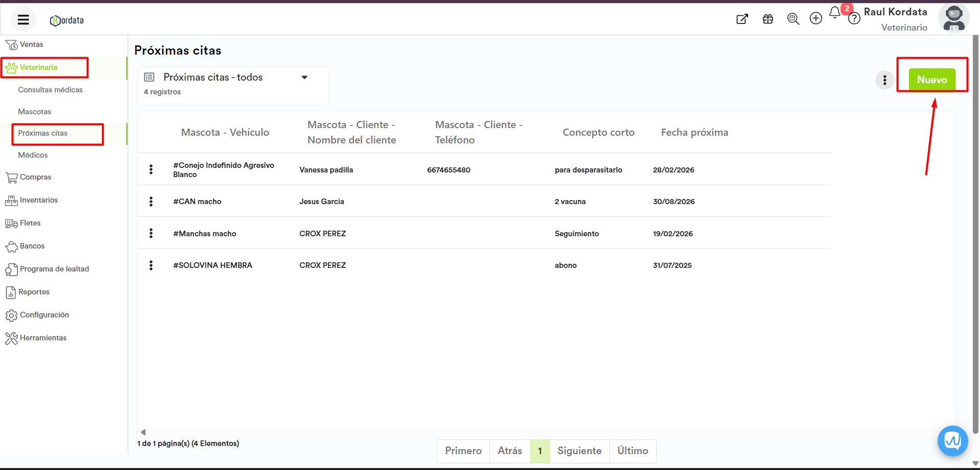
Task: Open the chat widget bubble icon
Action: 952,440
